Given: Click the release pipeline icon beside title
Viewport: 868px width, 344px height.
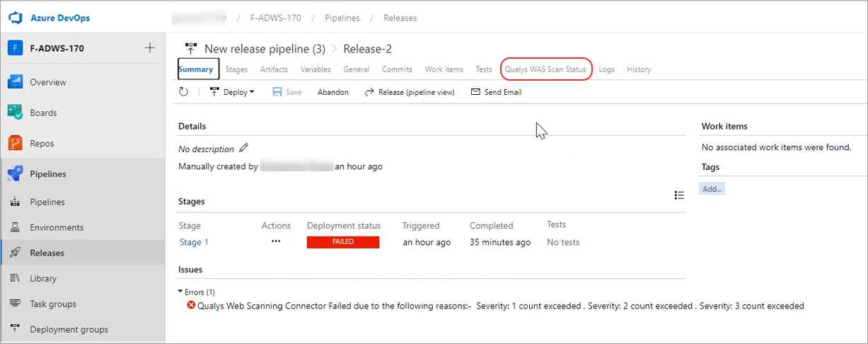Looking at the screenshot, I should (x=190, y=49).
